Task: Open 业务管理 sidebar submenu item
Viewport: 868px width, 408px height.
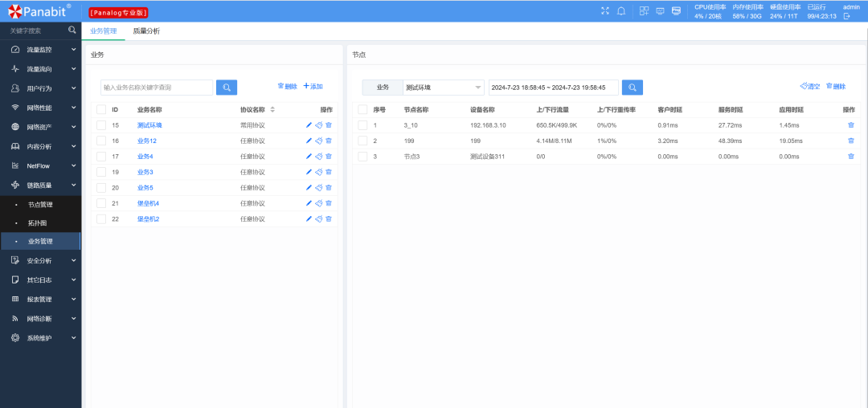Action: point(40,241)
